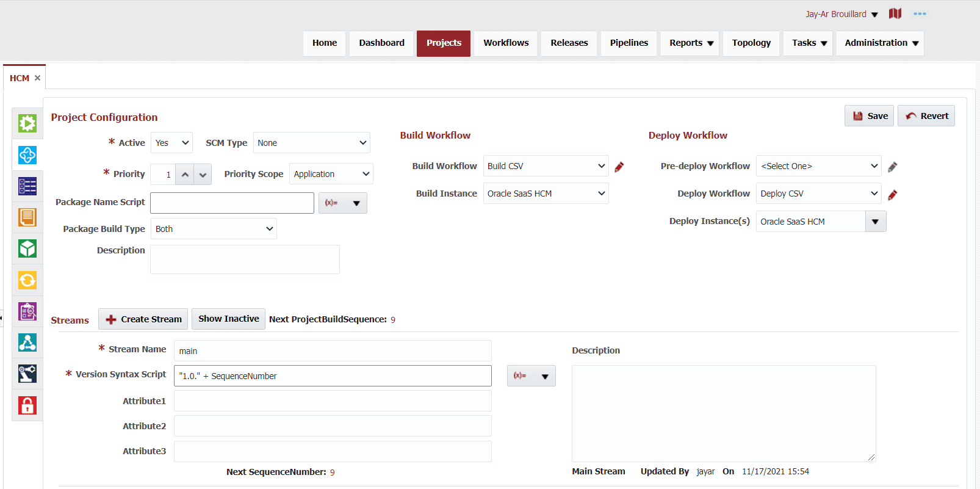Open the green gear-play sidebar icon
Image resolution: width=980 pixels, height=489 pixels.
pos(27,123)
